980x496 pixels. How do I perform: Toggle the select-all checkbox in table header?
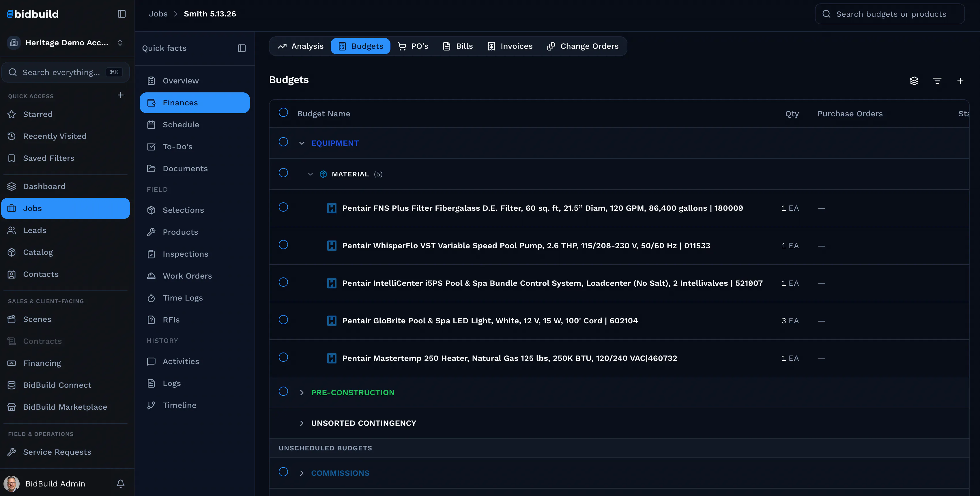(283, 113)
